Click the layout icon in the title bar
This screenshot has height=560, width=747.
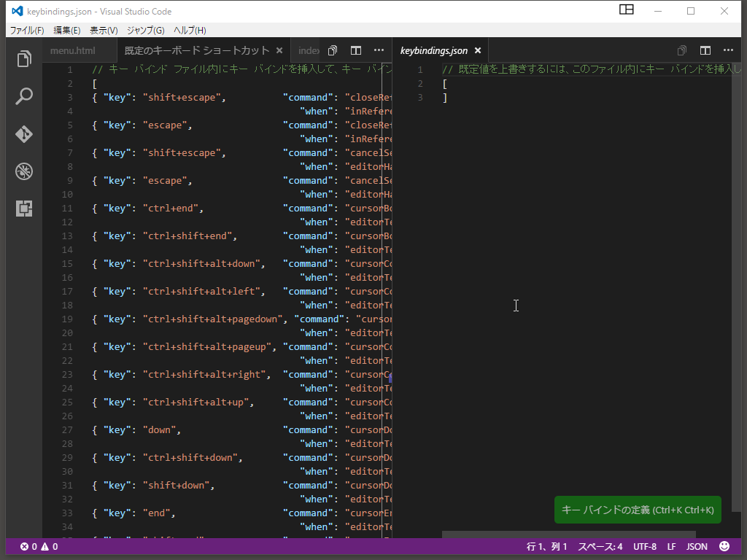pyautogui.click(x=627, y=9)
